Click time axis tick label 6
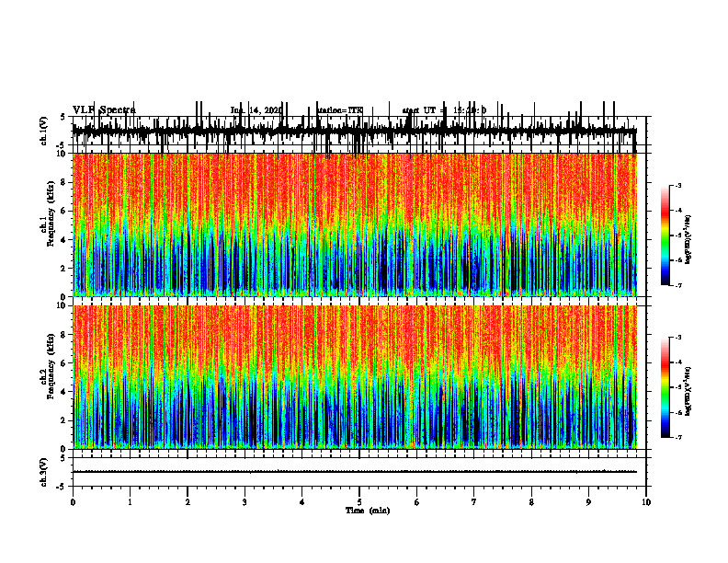Image resolution: width=728 pixels, height=563 pixels. pyautogui.click(x=417, y=502)
